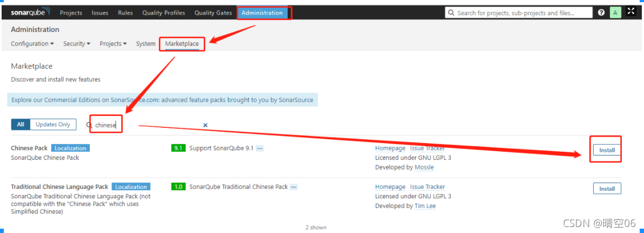Click the 2 shown count text
The width and height of the screenshot is (644, 233).
(316, 227)
